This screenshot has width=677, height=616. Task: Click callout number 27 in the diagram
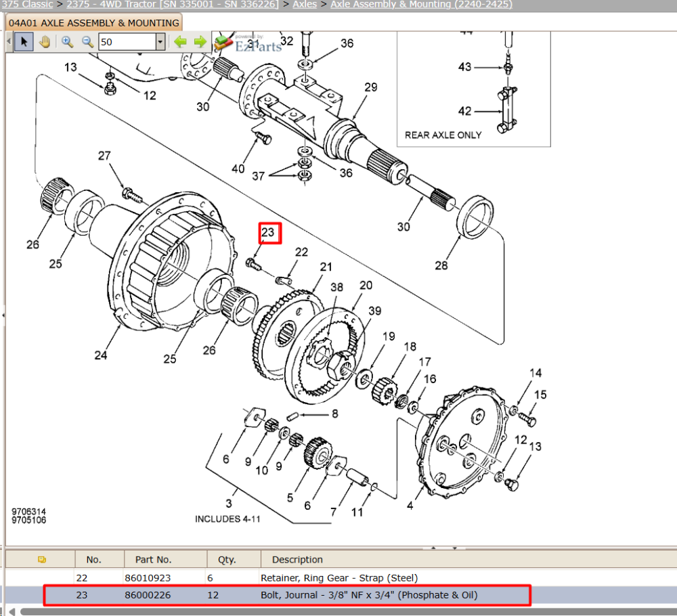(x=104, y=156)
